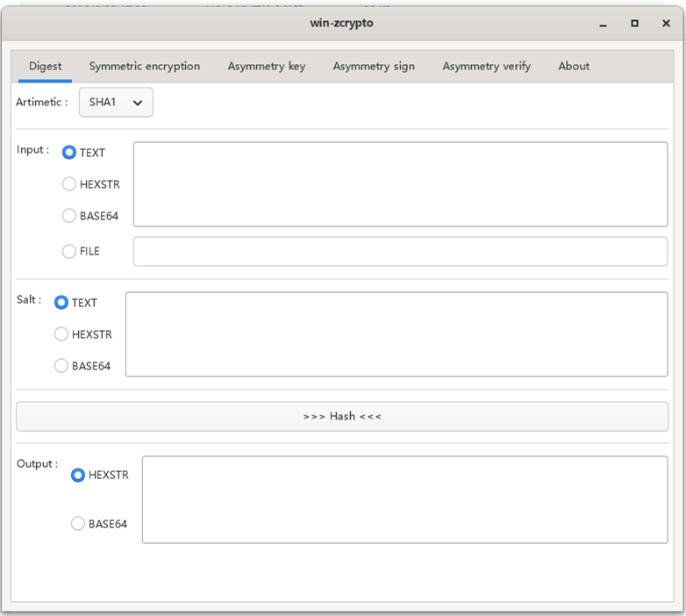
Task: Choose FILE as the Input source
Action: coord(81,251)
